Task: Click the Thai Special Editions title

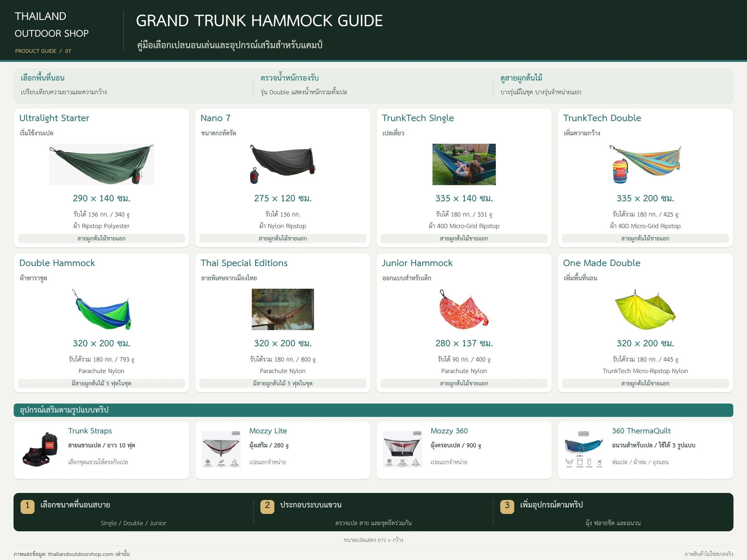Action: coord(244,263)
